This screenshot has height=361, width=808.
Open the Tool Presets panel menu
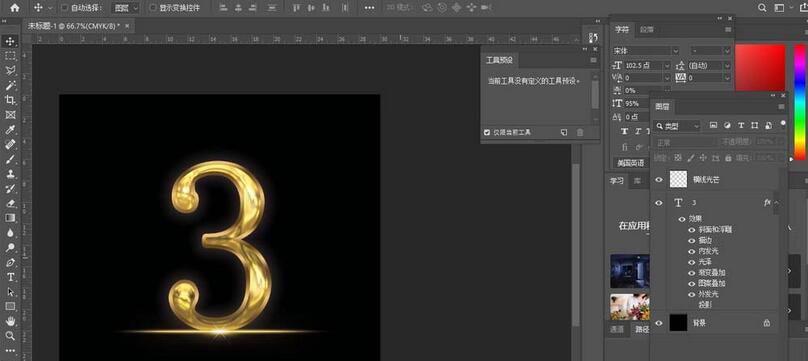point(593,60)
